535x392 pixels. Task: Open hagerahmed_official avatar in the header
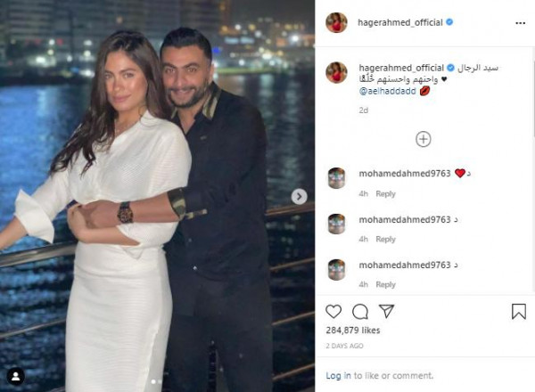(x=336, y=23)
